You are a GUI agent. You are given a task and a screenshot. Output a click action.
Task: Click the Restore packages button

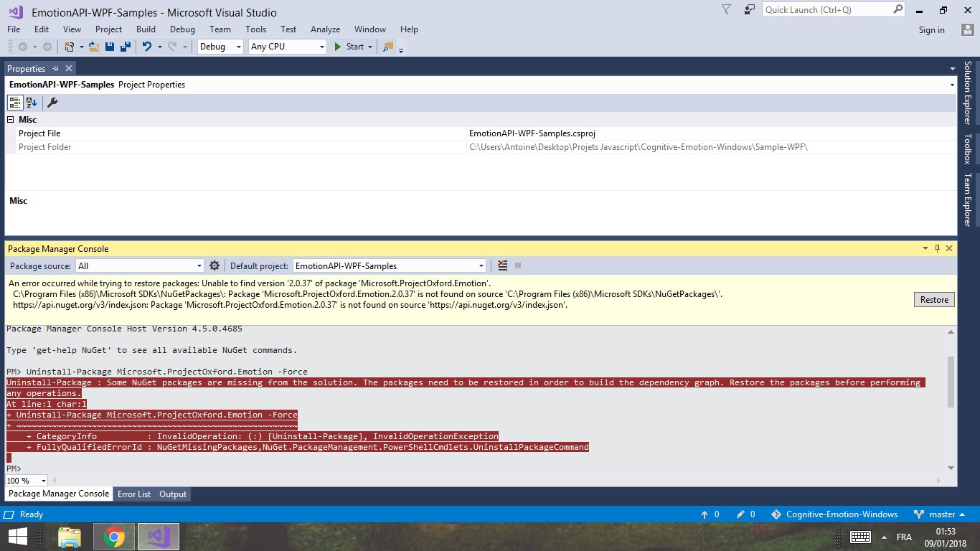(x=933, y=299)
